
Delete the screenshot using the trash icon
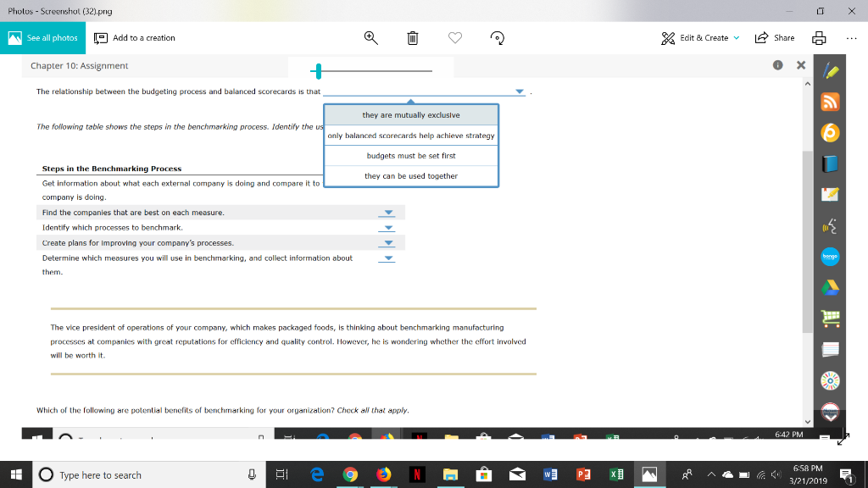tap(413, 38)
